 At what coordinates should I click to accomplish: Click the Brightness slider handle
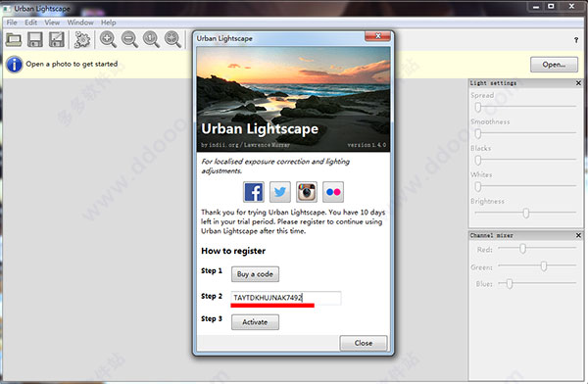click(x=525, y=213)
